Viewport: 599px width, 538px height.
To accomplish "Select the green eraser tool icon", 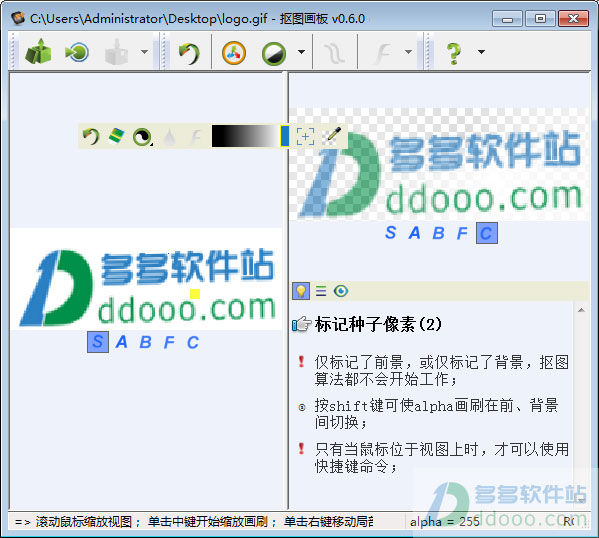I will point(116,136).
